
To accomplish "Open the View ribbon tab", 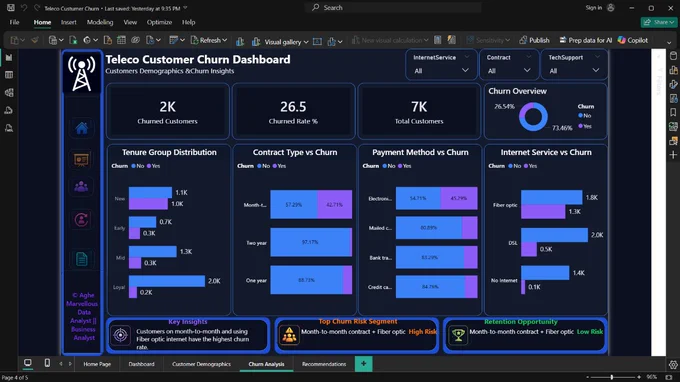I will click(x=130, y=22).
